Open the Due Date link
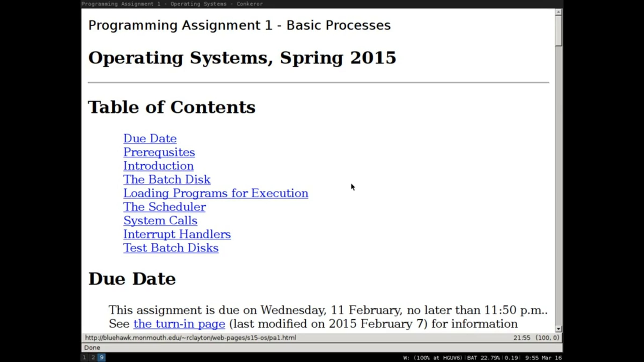Image resolution: width=644 pixels, height=362 pixels. point(150,139)
